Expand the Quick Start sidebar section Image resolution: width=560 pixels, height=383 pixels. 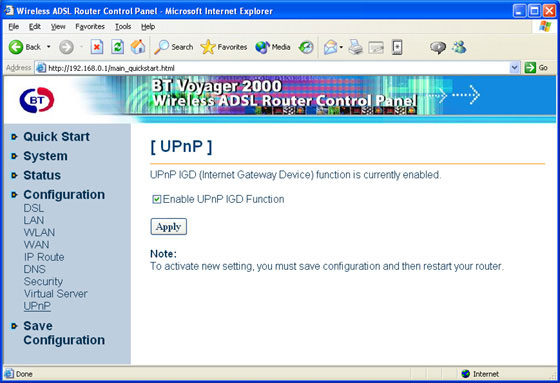point(56,136)
